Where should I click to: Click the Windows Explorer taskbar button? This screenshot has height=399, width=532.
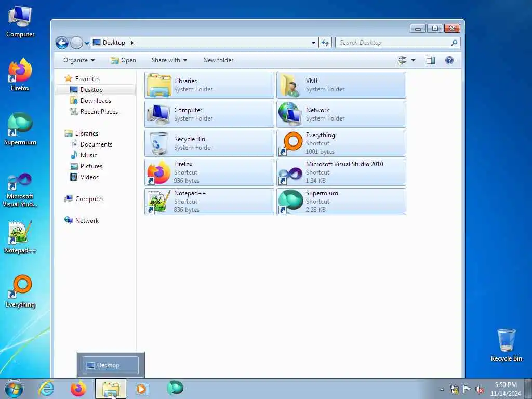111,389
